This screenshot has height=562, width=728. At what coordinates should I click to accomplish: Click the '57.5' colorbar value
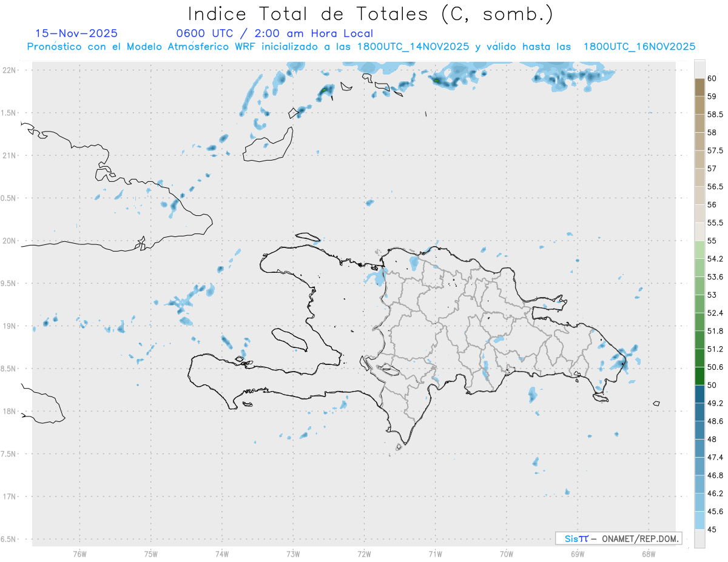(715, 150)
